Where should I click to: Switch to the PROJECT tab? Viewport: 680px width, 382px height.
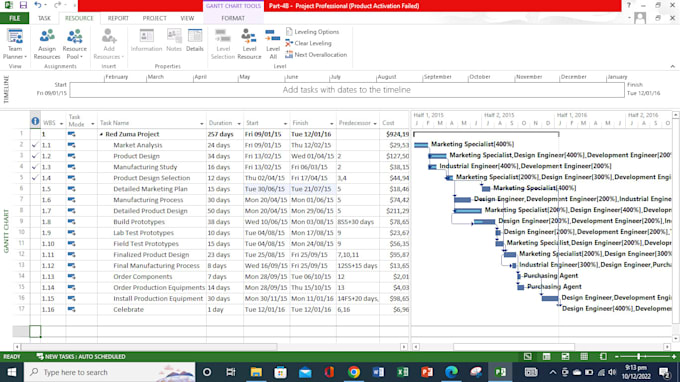coord(154,18)
